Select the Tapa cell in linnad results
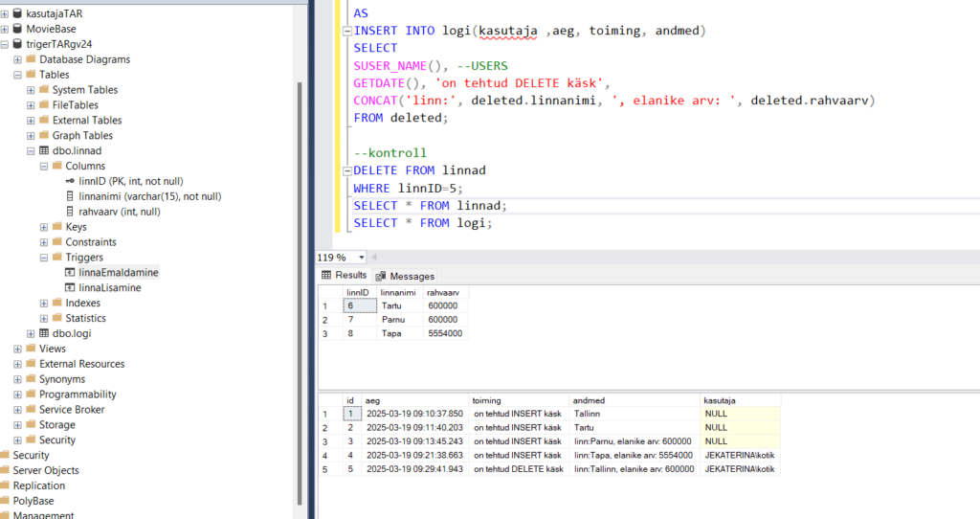This screenshot has width=980, height=519. click(x=400, y=333)
